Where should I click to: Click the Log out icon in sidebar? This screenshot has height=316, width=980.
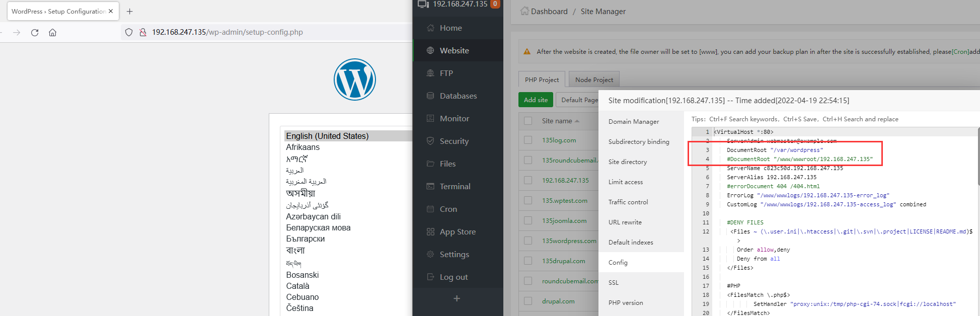click(430, 277)
